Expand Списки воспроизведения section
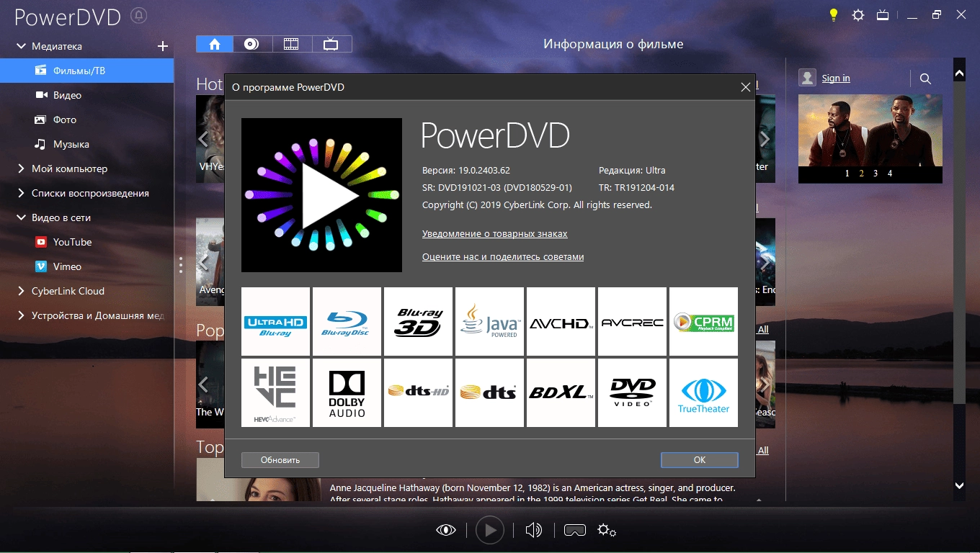This screenshot has height=553, width=980. pyautogui.click(x=21, y=193)
